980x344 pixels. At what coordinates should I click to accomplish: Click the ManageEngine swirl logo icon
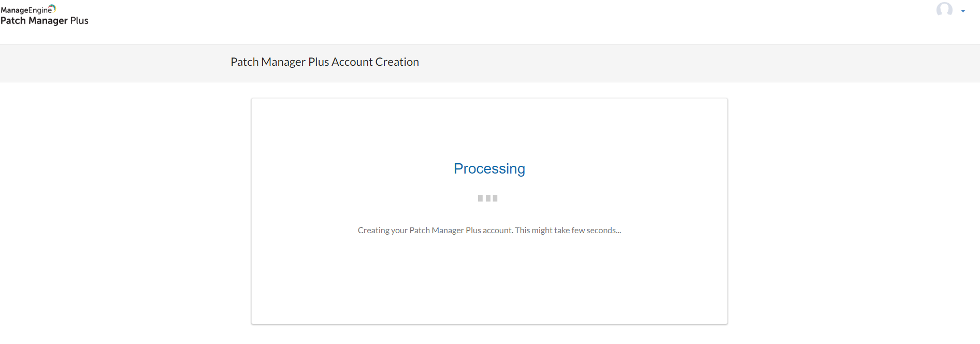(x=52, y=8)
